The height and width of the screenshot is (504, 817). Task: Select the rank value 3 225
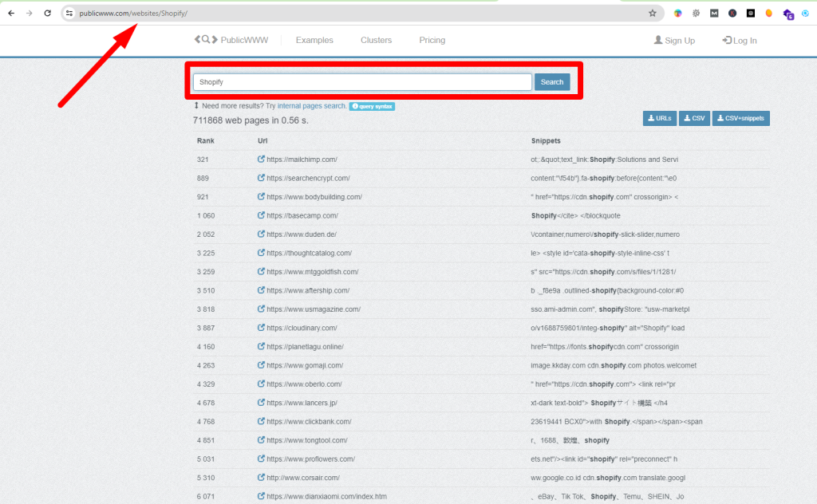(206, 253)
